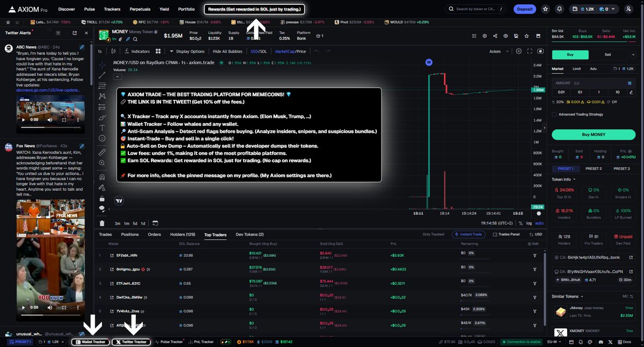The width and height of the screenshot is (644, 347).
Task: Enable Advanced Trading Strategy checkbox
Action: coord(554,114)
